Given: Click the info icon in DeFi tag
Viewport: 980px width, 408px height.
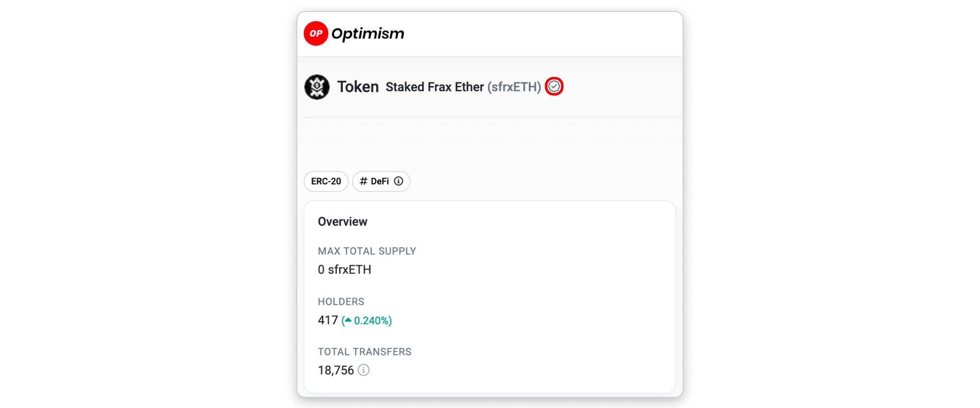Looking at the screenshot, I should (x=399, y=181).
